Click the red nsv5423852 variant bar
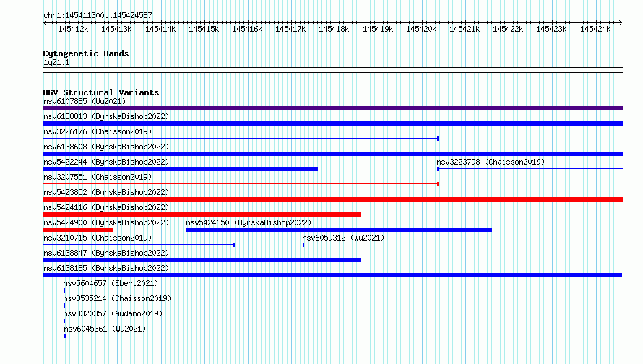The image size is (643, 364). 332,199
